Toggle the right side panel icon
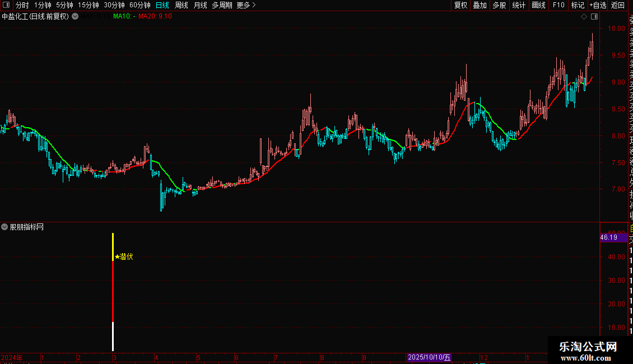 (594, 17)
